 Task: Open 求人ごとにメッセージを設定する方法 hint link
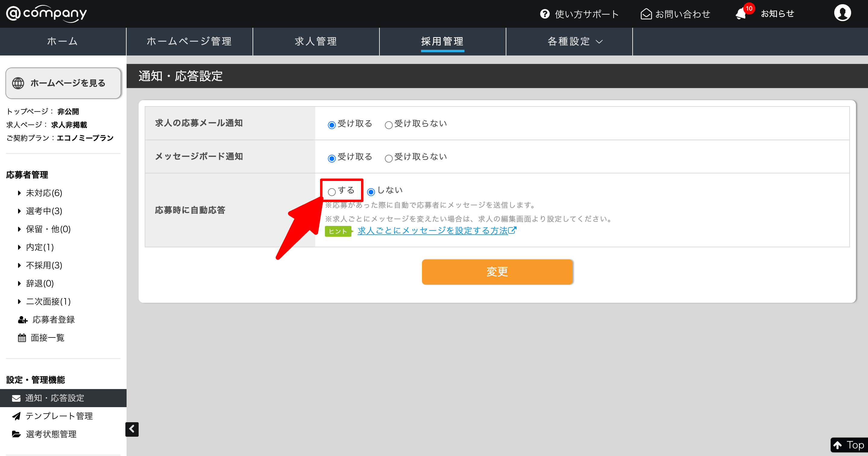433,230
